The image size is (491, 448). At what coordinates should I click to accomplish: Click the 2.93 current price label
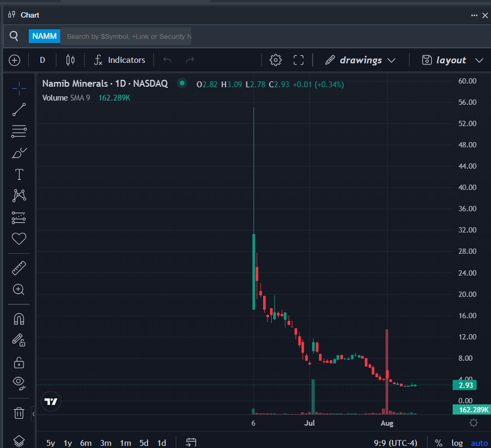tap(465, 385)
